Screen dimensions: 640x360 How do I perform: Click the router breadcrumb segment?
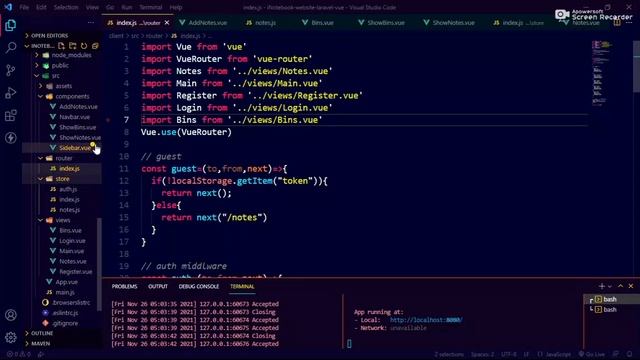click(154, 36)
